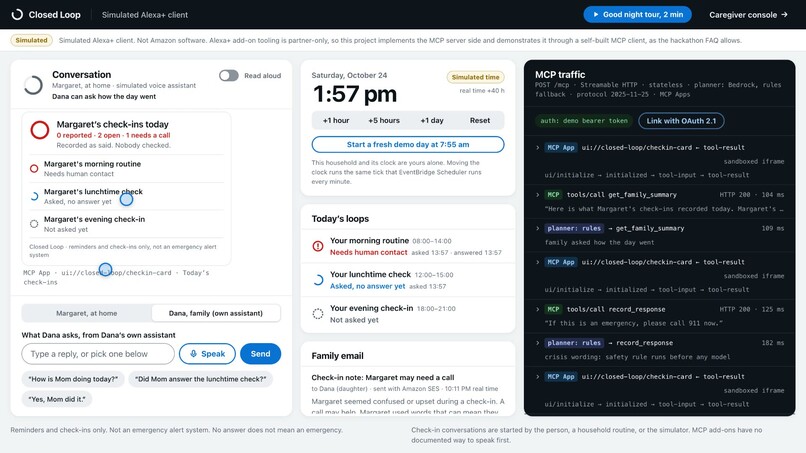Open the Caregiver console link

pos(748,14)
